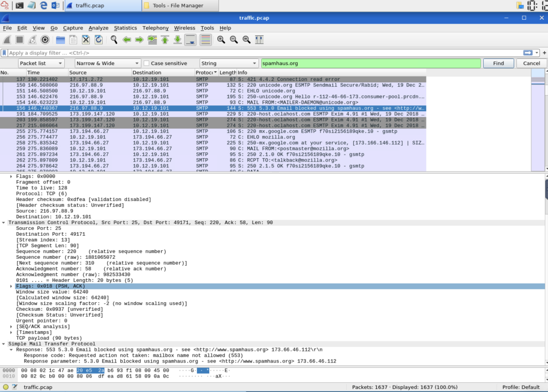Reload this capture file icon
This screenshot has height=392, width=548.
tap(98, 40)
